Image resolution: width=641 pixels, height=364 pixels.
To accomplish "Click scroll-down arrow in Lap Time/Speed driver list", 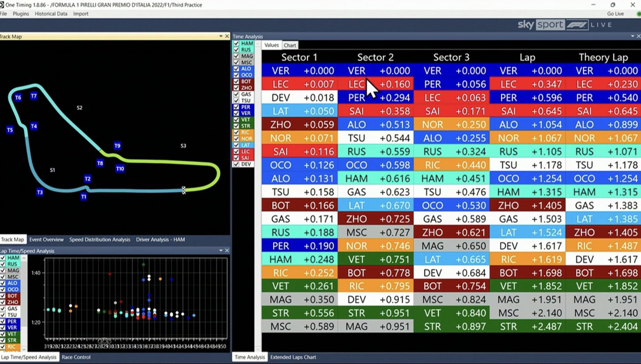I will click(x=24, y=349).
